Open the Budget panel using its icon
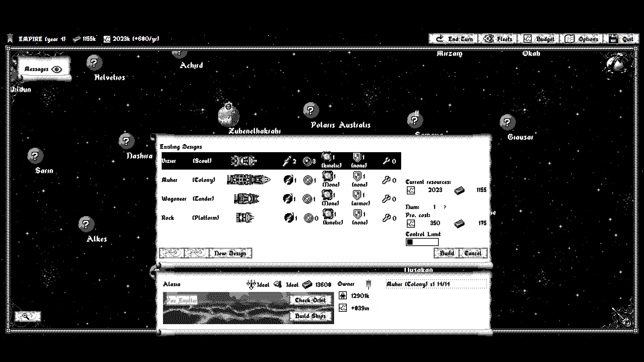This screenshot has height=362, width=644. click(528, 39)
